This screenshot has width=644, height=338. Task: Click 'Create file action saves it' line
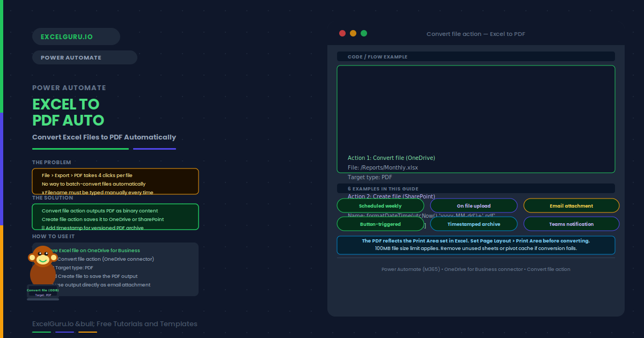(x=103, y=219)
